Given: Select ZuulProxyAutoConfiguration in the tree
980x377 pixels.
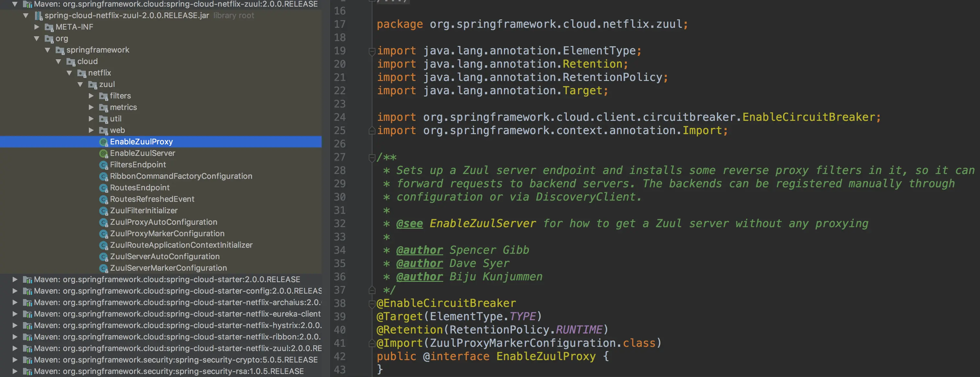Looking at the screenshot, I should tap(164, 222).
